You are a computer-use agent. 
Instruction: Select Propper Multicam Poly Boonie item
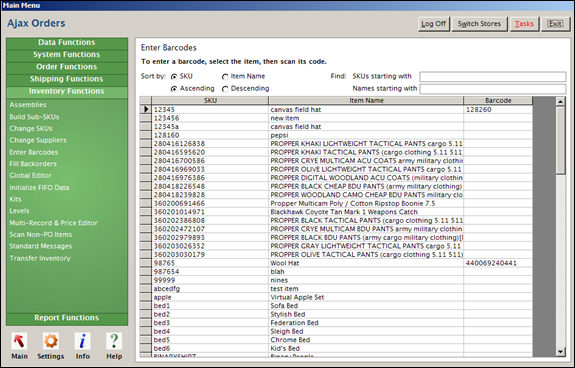[366, 203]
